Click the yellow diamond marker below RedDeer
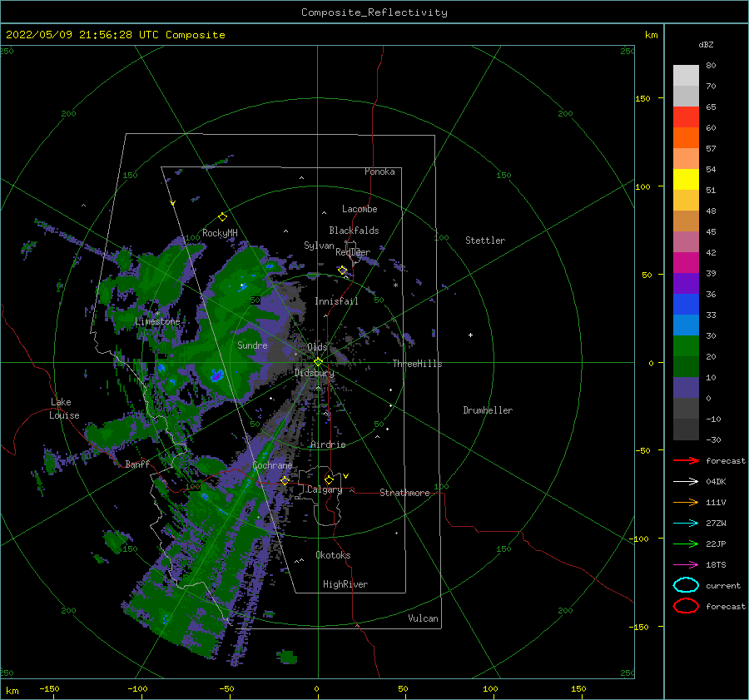Image resolution: width=749 pixels, height=700 pixels. point(343,271)
